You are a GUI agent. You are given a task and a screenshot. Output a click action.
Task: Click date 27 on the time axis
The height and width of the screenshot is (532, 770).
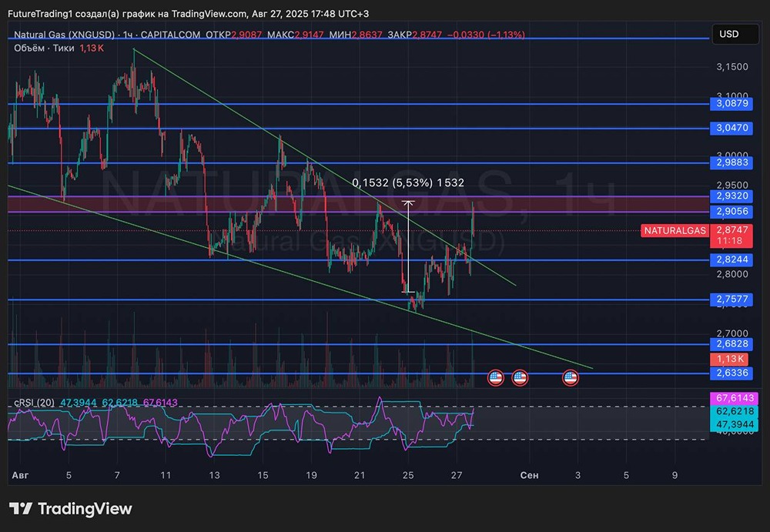(x=457, y=475)
